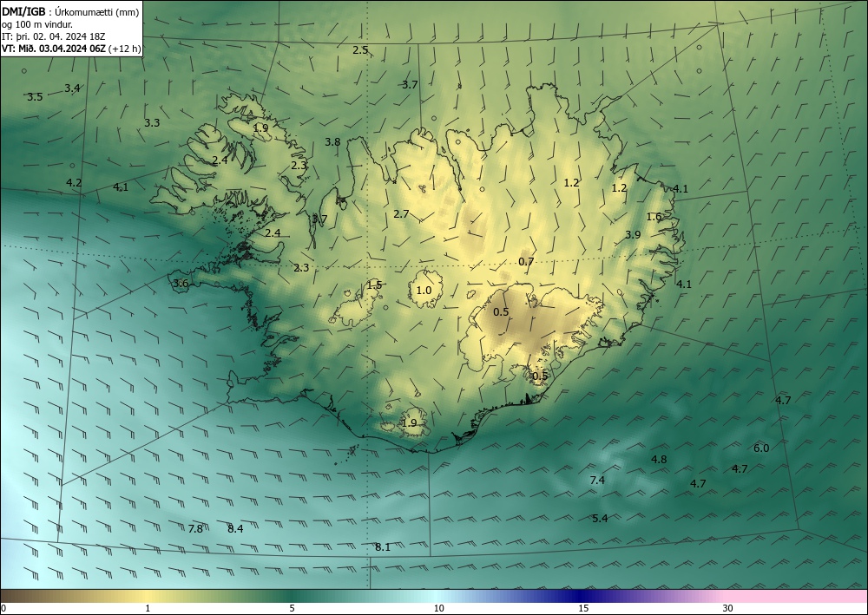The image size is (868, 615).
Task: Select the 3.9 value label
Action: 633,234
